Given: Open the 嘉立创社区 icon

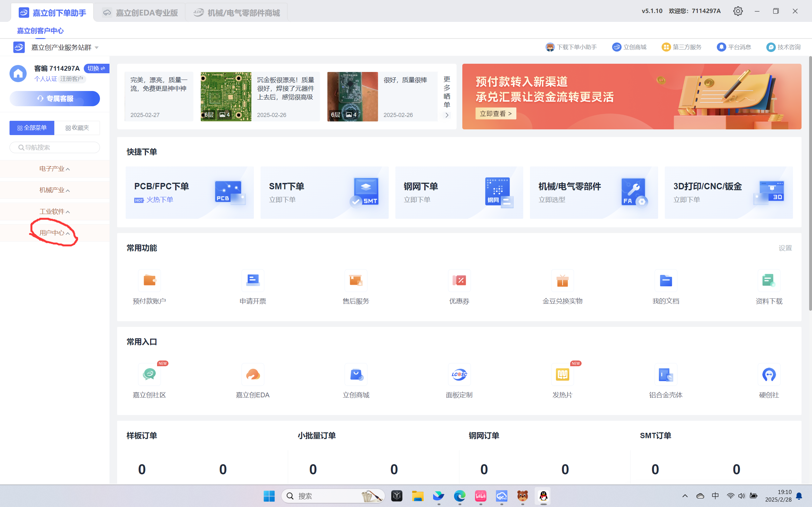Looking at the screenshot, I should [149, 374].
